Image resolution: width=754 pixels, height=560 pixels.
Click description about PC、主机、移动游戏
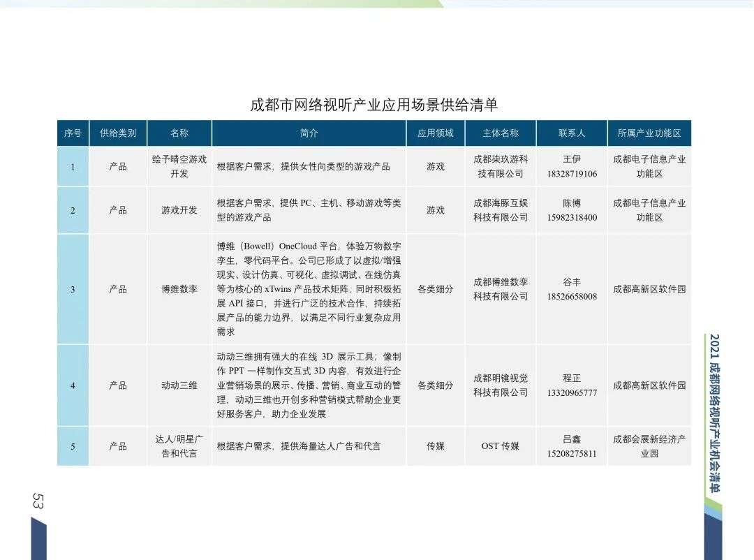pos(309,210)
